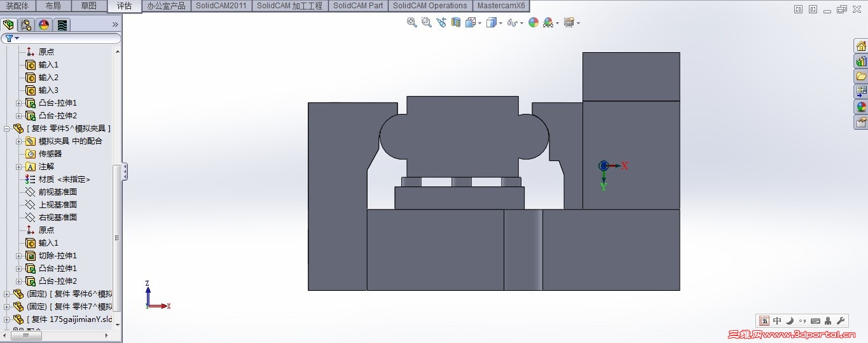Open the DisplayManager color ball tab

44,25
